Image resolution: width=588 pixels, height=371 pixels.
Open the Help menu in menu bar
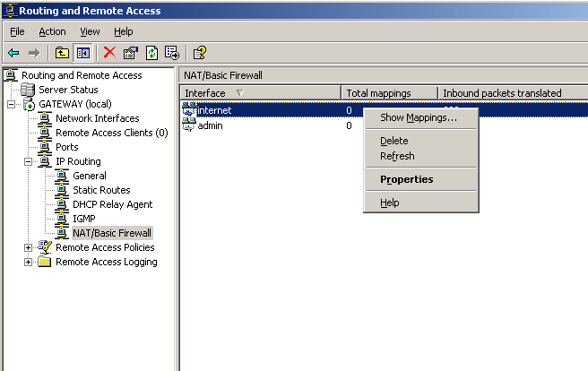tap(124, 32)
